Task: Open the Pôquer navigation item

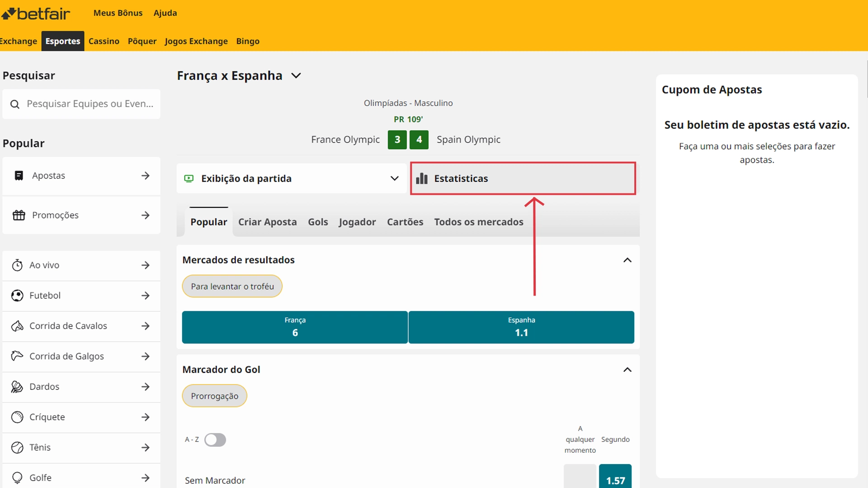Action: click(x=142, y=41)
